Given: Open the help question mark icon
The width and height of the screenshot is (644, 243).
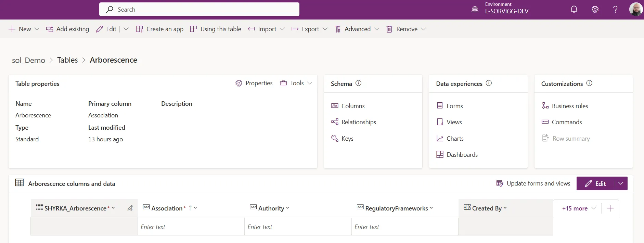Looking at the screenshot, I should click(x=615, y=9).
